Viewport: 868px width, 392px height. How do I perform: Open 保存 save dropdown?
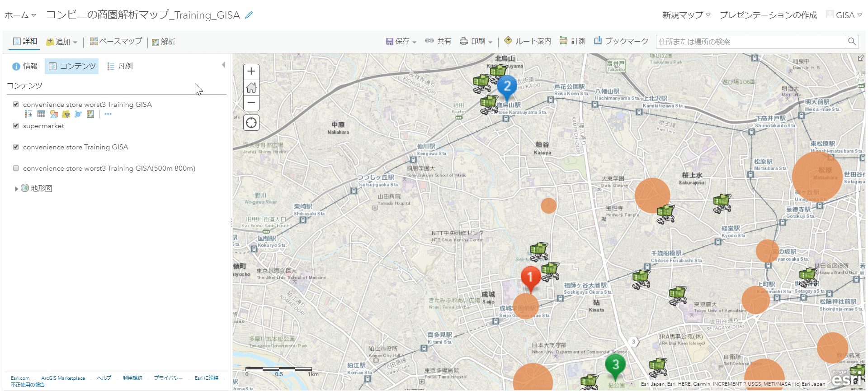tap(401, 41)
